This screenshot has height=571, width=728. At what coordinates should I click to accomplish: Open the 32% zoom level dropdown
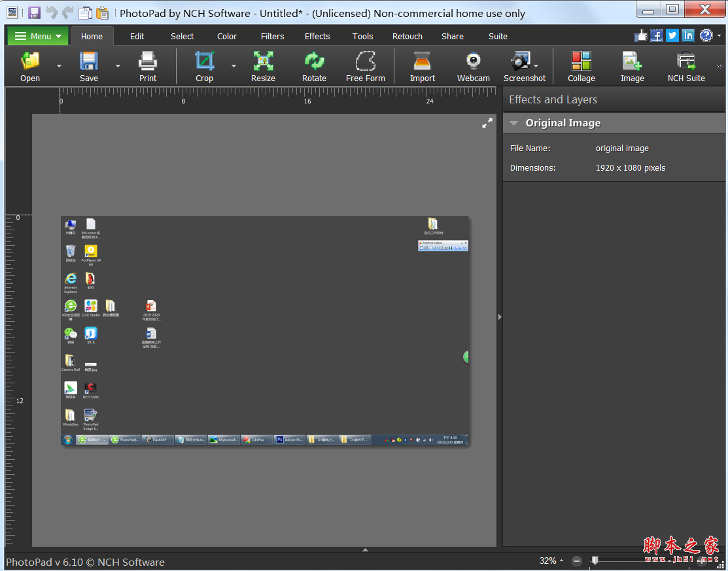click(x=551, y=561)
